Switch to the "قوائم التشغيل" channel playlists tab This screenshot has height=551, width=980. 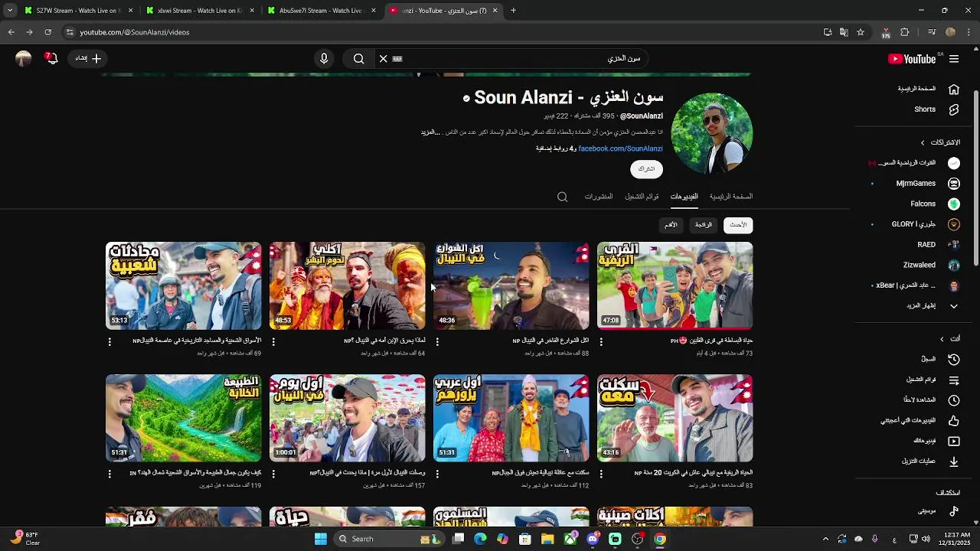[642, 197]
